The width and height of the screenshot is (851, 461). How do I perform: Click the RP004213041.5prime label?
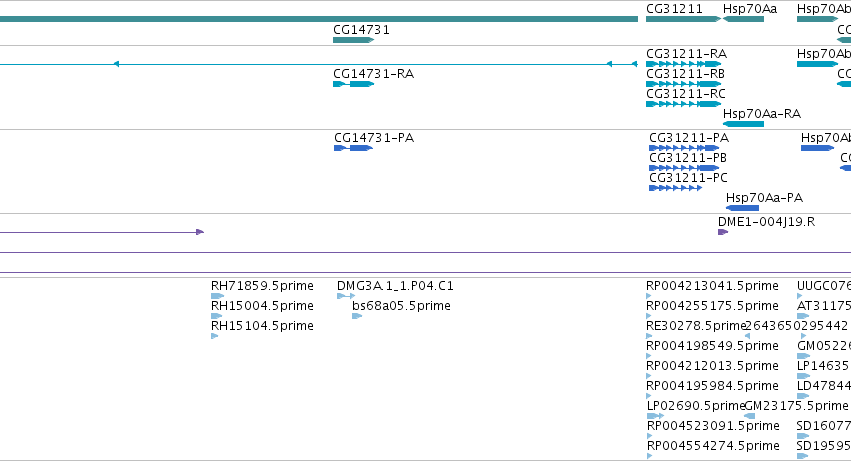point(712,286)
